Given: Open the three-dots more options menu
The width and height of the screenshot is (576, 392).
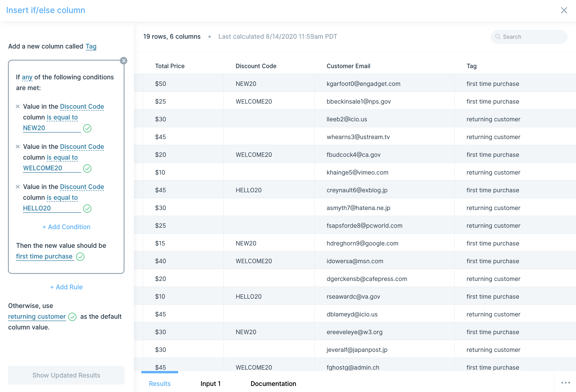Looking at the screenshot, I should pos(565,383).
